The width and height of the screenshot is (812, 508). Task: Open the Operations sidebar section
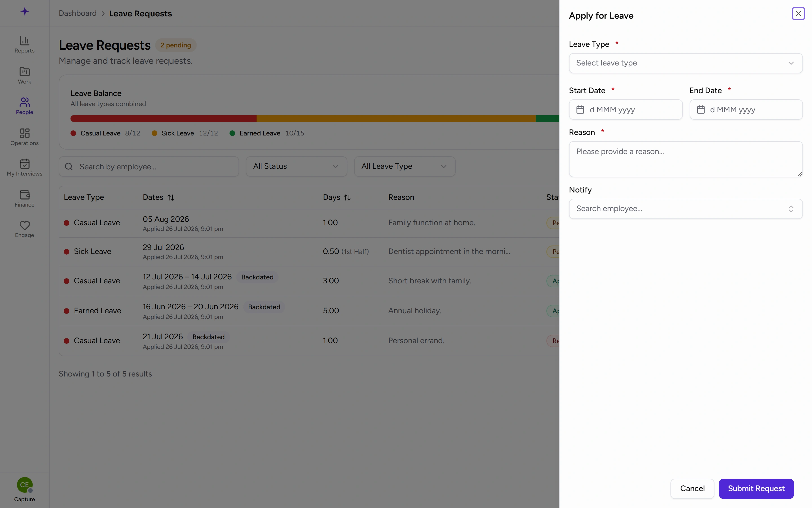click(25, 137)
